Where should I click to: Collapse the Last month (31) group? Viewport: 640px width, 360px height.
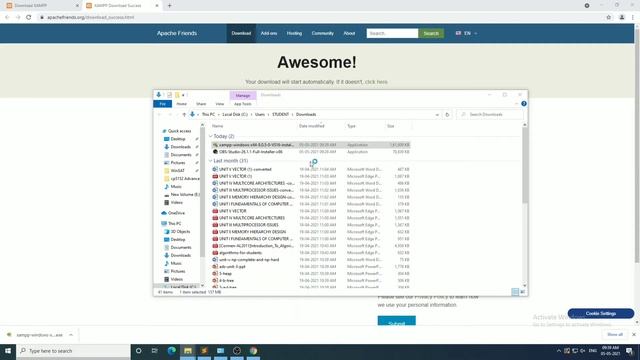click(211, 161)
